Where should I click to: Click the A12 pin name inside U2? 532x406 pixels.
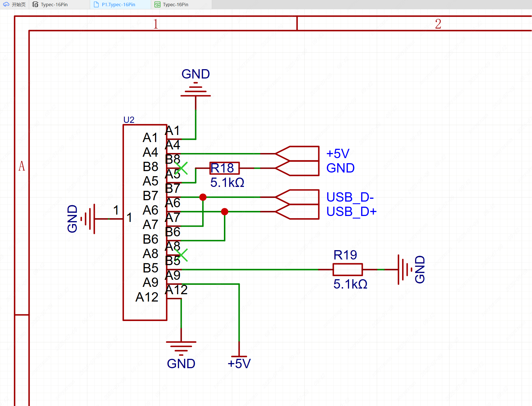click(147, 297)
